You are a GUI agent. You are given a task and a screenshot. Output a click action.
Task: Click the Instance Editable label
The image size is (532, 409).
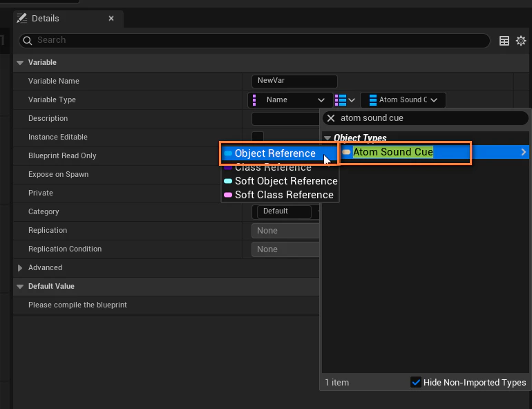(57, 137)
